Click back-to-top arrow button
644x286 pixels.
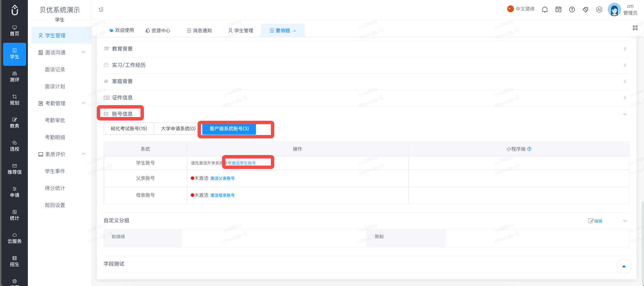624,266
